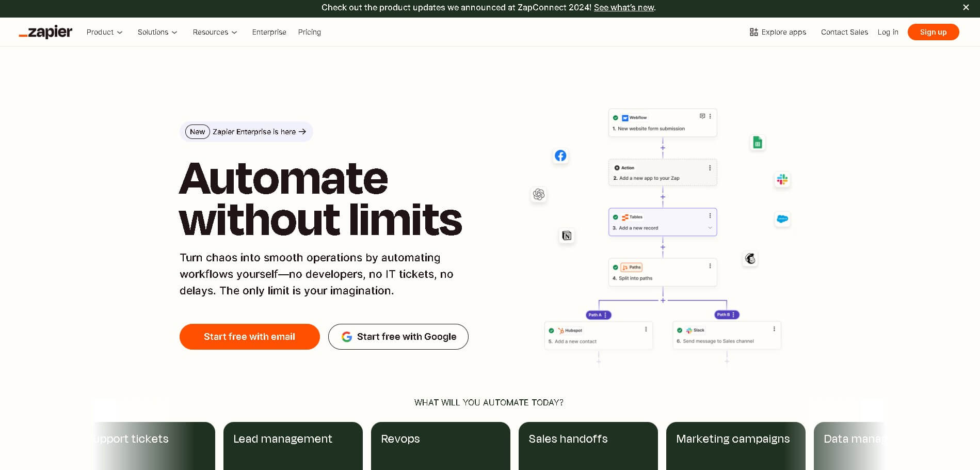Click the Tables icon in step 3
Screen dimensions: 980x470
tap(625, 217)
